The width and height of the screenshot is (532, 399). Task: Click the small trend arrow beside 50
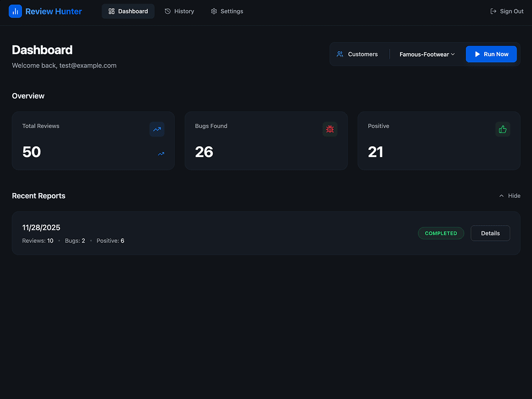(x=161, y=154)
